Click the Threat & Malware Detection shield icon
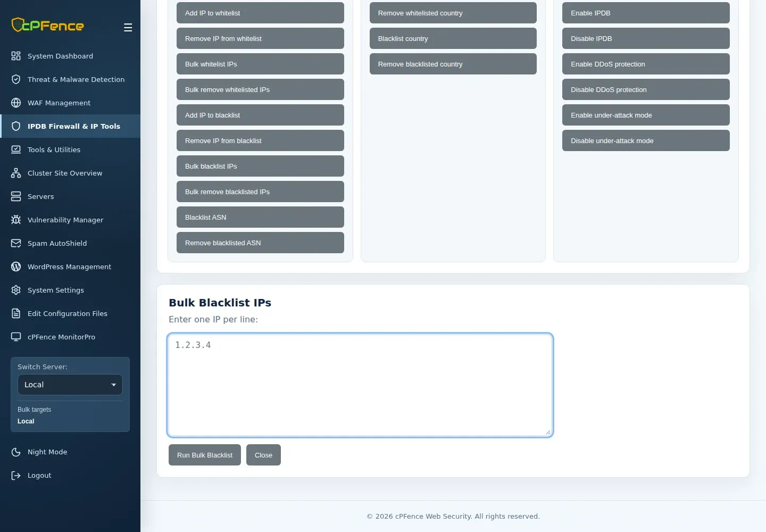 click(16, 79)
